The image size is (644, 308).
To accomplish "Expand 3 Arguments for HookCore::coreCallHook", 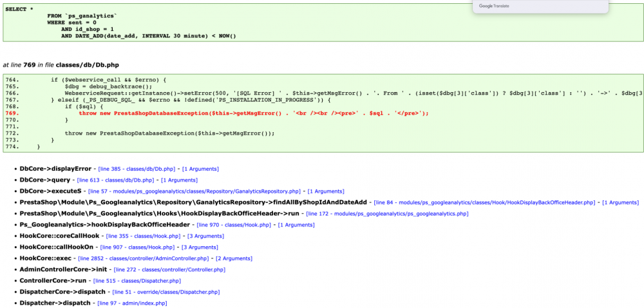I will point(206,236).
